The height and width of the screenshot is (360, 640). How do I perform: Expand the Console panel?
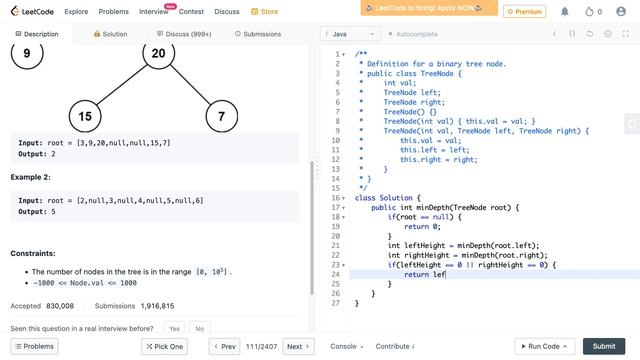347,346
